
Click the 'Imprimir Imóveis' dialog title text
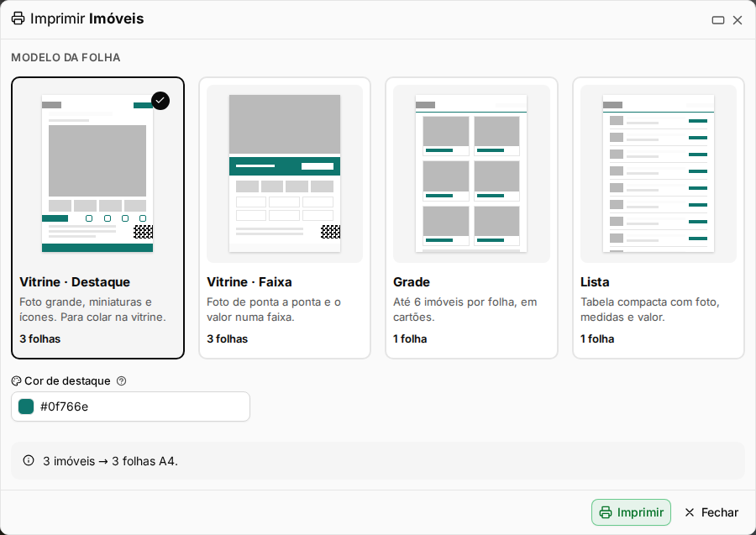[x=87, y=18]
